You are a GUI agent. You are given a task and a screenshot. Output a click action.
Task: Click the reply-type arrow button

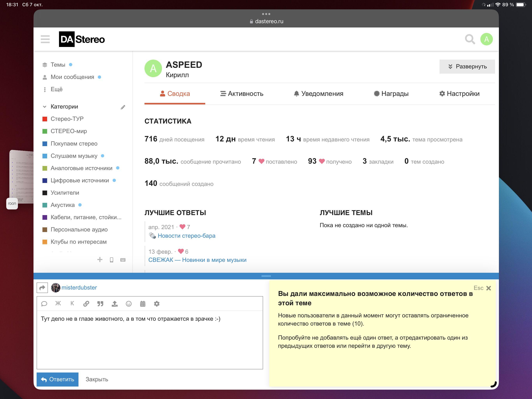pyautogui.click(x=42, y=288)
